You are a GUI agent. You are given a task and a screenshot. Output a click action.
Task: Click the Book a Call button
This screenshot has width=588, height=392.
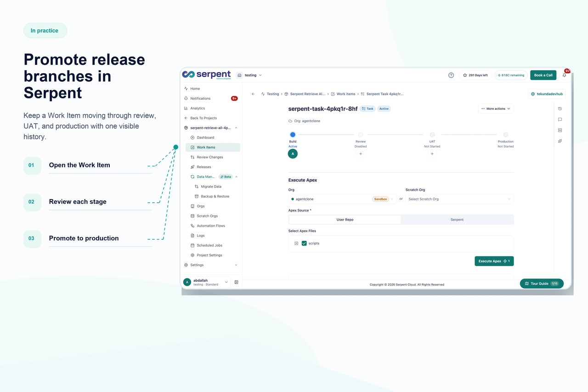[x=543, y=75]
